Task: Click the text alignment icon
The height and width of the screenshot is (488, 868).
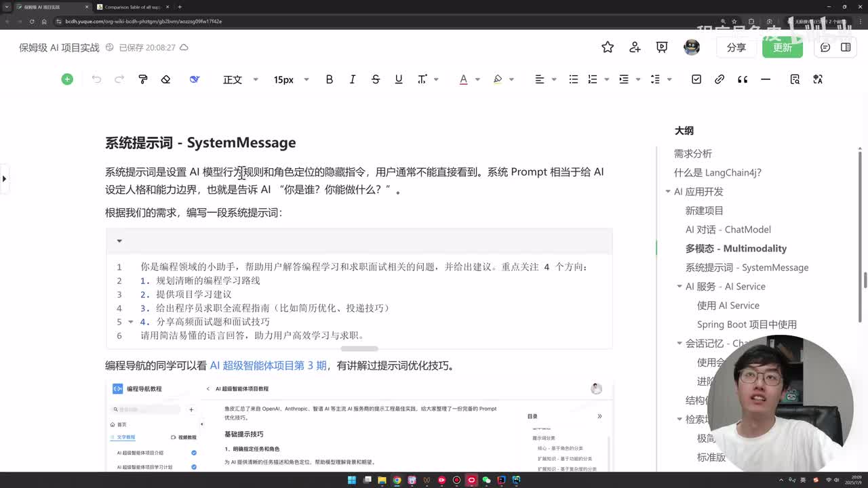Action: coord(540,79)
